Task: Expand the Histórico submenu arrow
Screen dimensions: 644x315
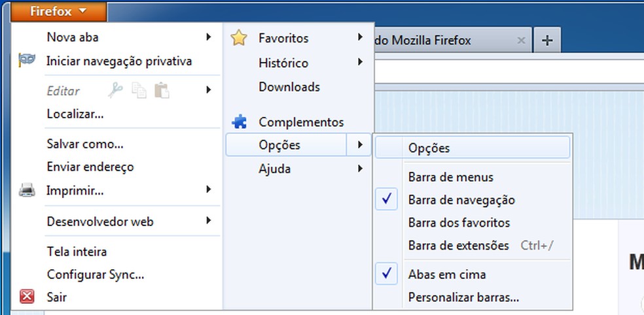Action: pos(360,62)
